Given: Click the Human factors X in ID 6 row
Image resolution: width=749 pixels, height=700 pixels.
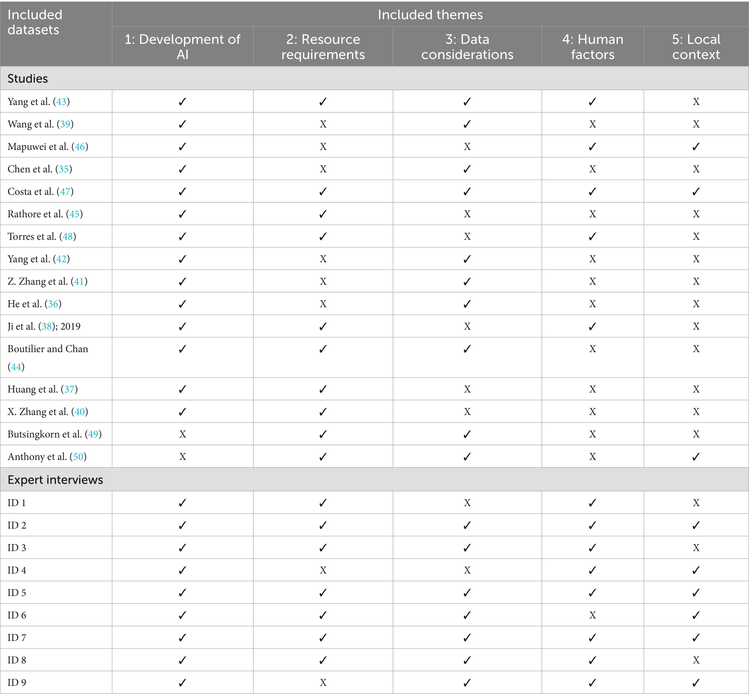Looking at the screenshot, I should click(592, 615).
